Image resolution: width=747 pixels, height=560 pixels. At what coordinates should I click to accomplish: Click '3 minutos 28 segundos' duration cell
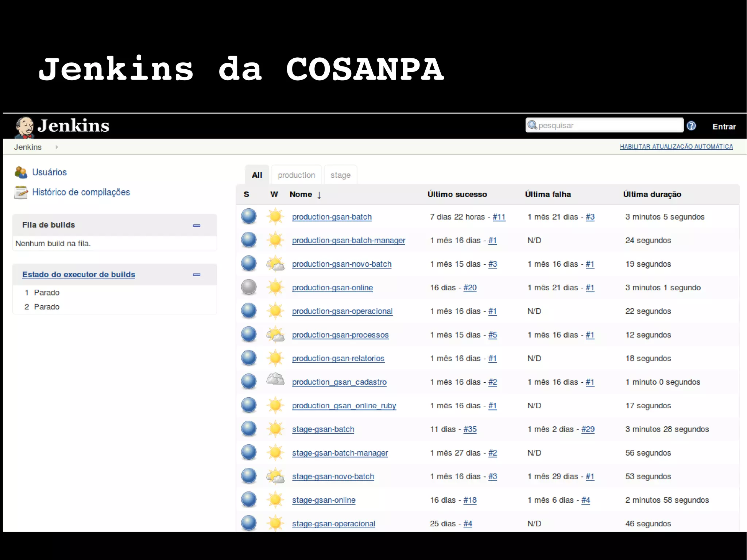[x=667, y=429]
